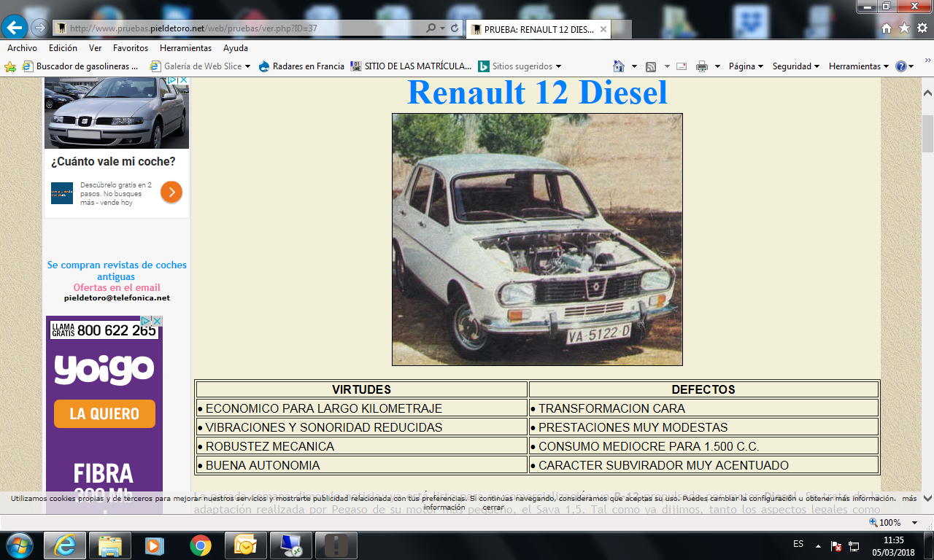
Task: Expand the Seguridad dropdown menu
Action: point(796,66)
